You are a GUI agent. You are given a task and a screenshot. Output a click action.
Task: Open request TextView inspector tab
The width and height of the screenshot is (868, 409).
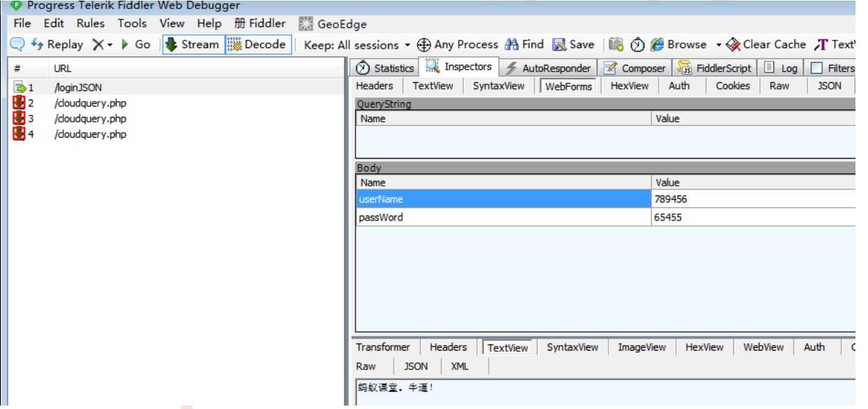pos(433,86)
